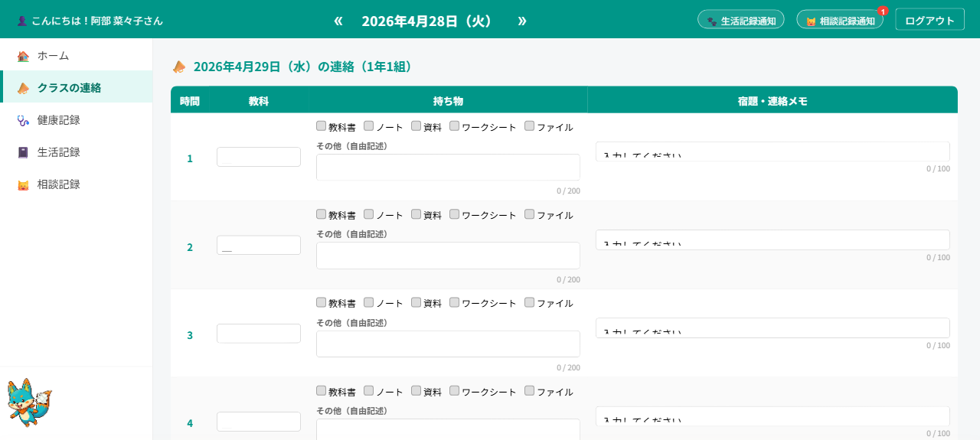Click the fox mascot character
The width and height of the screenshot is (980, 440).
coord(29,402)
